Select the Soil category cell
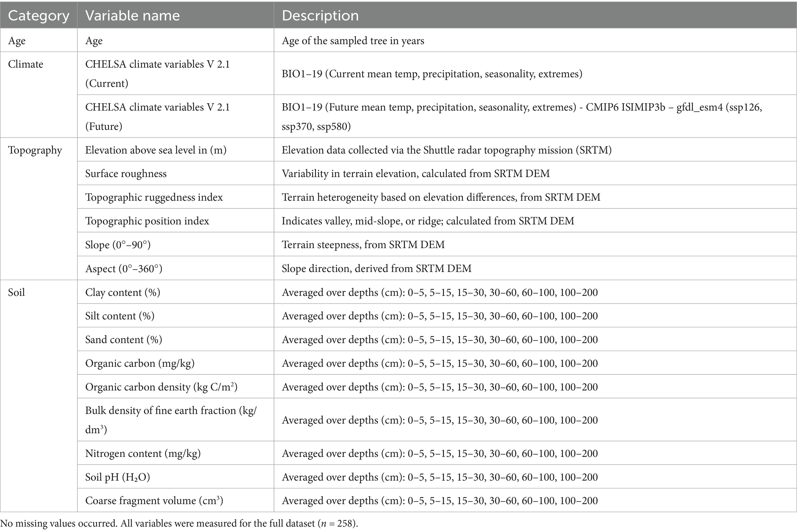 [x=17, y=292]
